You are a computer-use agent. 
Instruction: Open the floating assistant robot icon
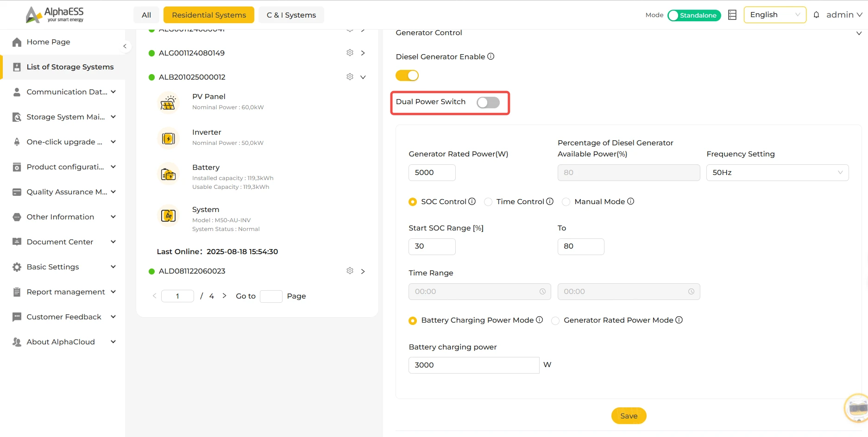pos(857,408)
